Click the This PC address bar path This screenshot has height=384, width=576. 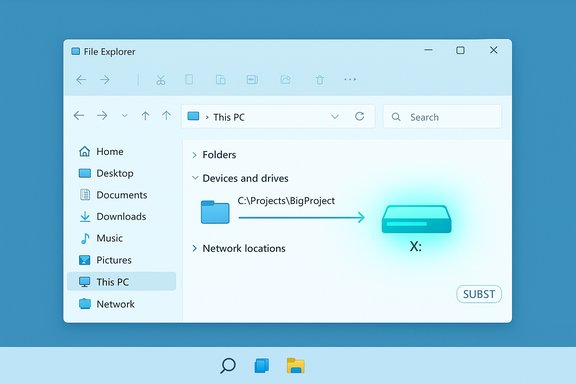click(229, 117)
